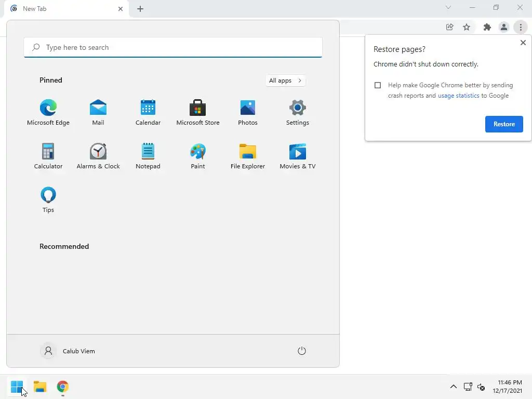Viewport: 532px width, 399px height.
Task: Open File Explorer in Start menu
Action: coord(248,156)
